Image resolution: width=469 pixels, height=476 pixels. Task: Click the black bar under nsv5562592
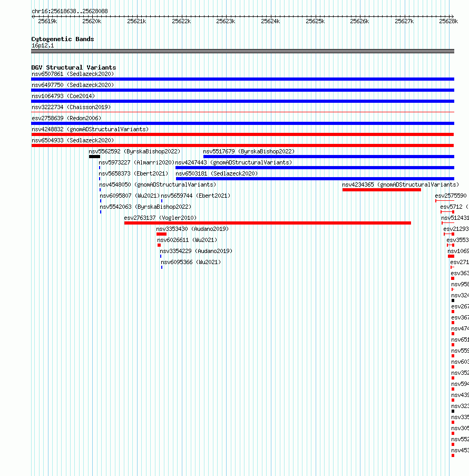pos(94,157)
